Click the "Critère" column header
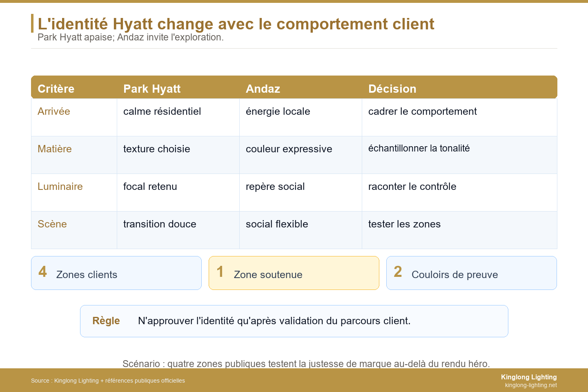 (x=56, y=89)
